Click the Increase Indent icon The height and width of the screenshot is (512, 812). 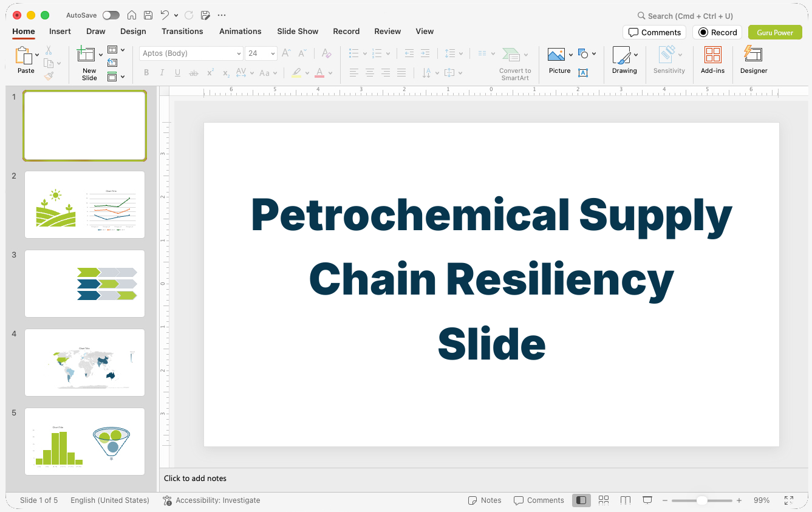click(425, 53)
